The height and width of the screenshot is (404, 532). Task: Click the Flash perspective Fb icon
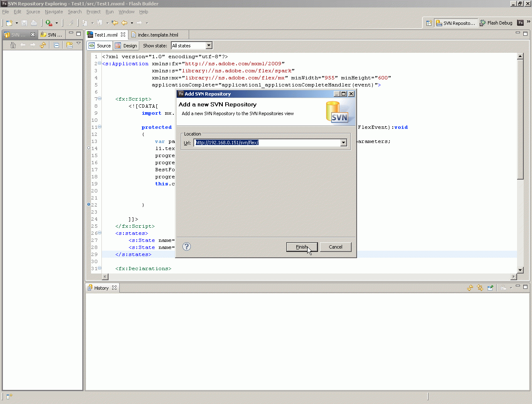[x=520, y=23]
